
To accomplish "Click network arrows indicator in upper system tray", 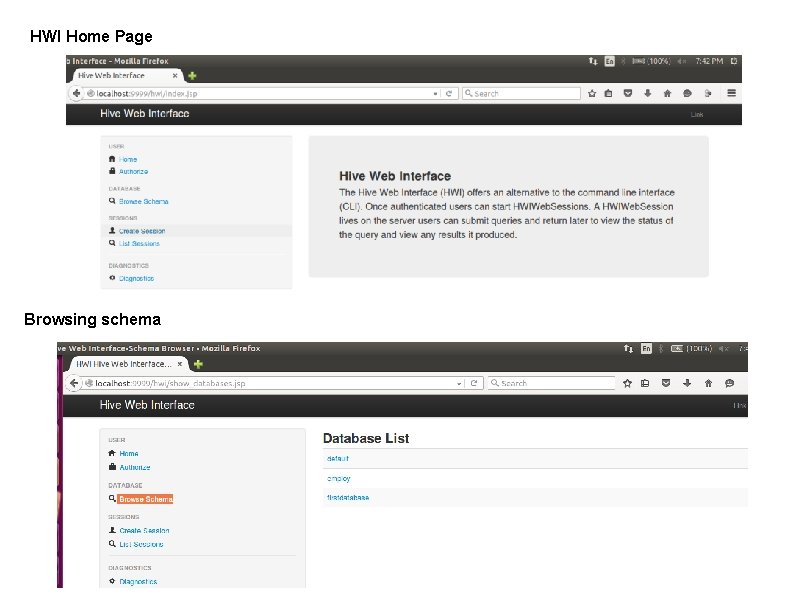I will [593, 61].
